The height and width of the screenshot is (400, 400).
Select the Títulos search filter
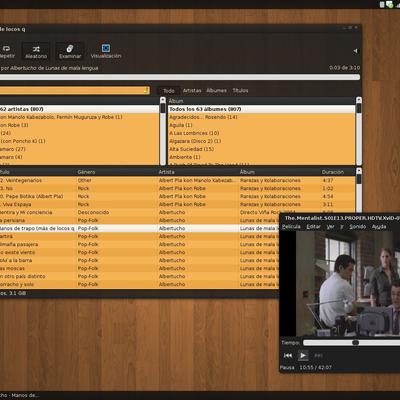click(240, 90)
